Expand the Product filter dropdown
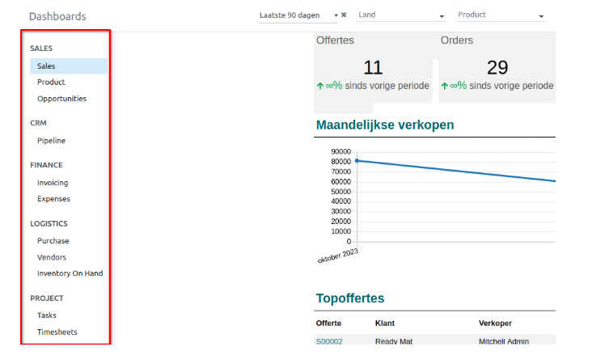 501,15
